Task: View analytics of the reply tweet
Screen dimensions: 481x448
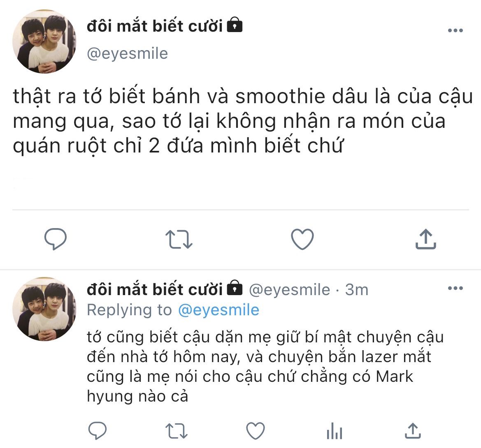Action: coord(335,431)
